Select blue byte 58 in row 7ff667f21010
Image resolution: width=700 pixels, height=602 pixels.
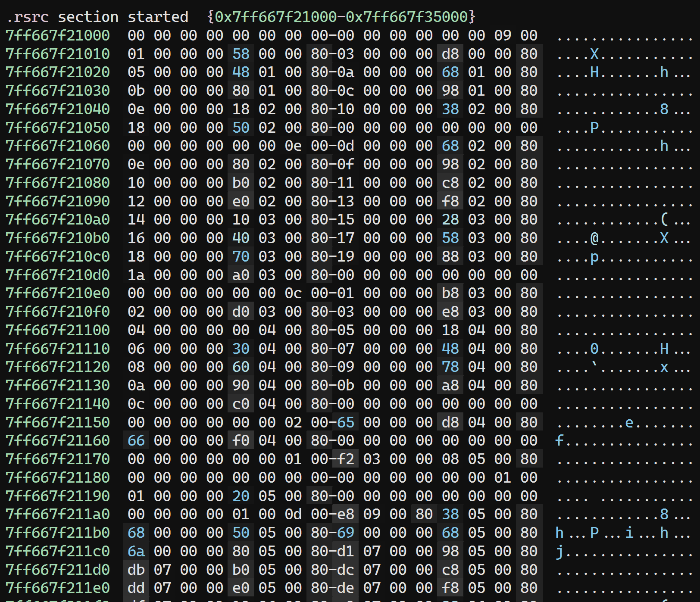coord(241,54)
